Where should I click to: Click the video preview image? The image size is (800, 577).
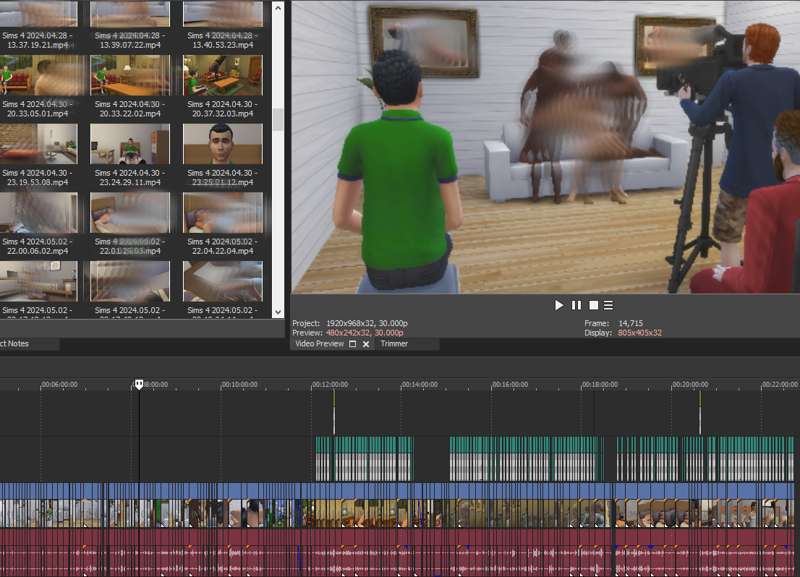(x=545, y=147)
